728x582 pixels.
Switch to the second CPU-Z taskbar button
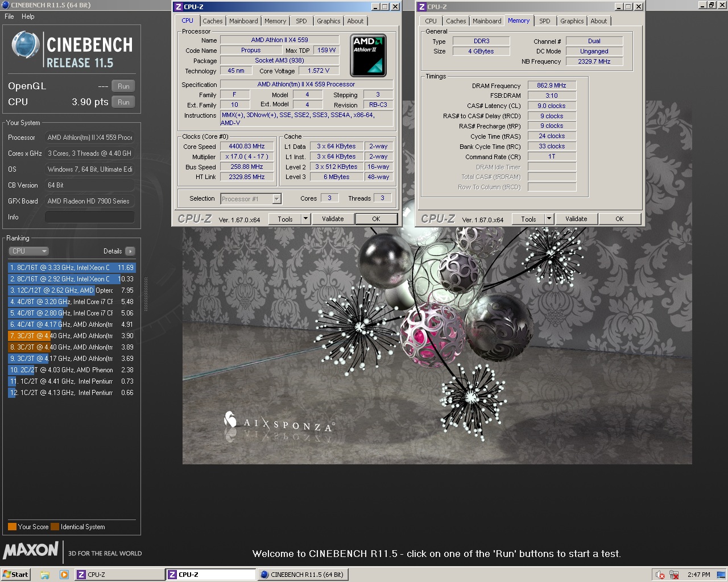[x=210, y=575]
